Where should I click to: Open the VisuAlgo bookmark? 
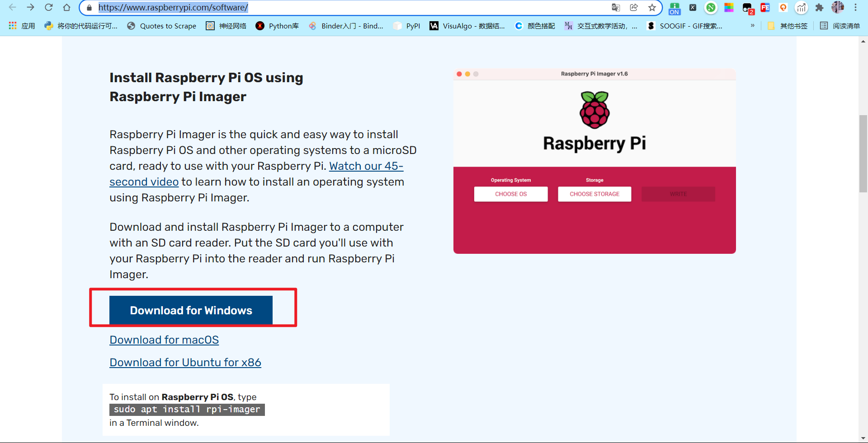(x=467, y=26)
